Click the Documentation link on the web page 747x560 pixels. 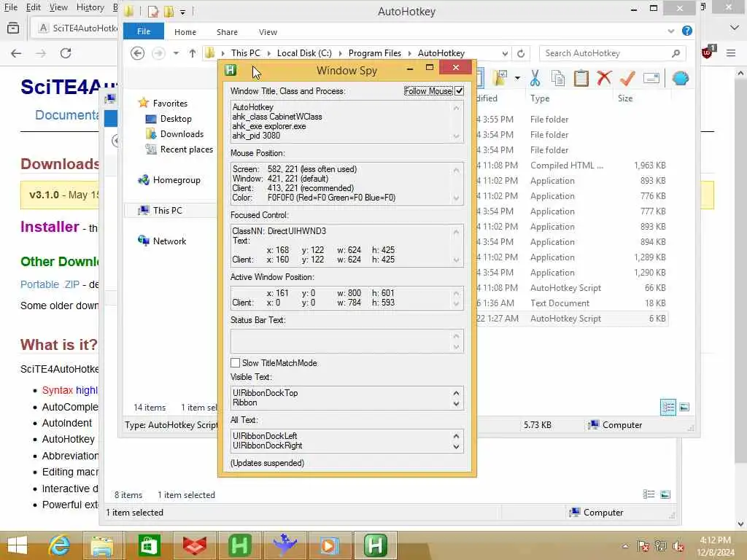[66, 114]
